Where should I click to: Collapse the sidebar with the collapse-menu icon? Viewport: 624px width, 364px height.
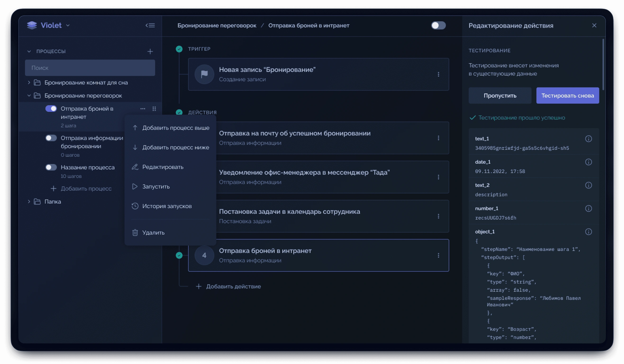tap(150, 26)
